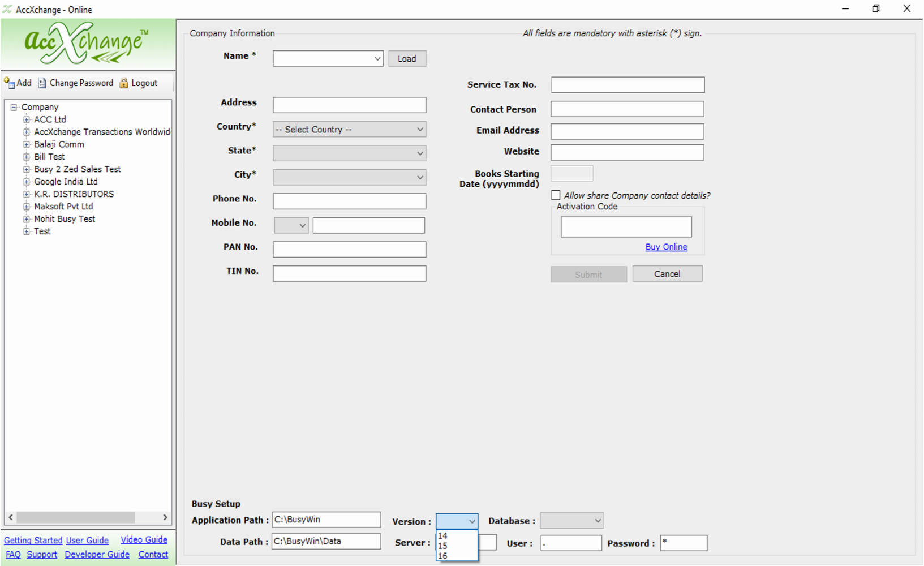Click the Address input field

[349, 105]
